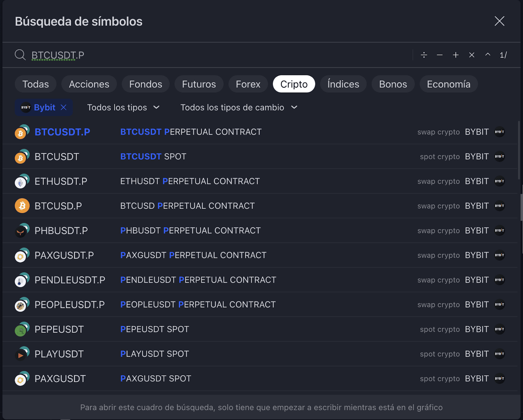Viewport: 523px width, 420px height.
Task: Click Bybit logo in BTCUSD.P row
Action: (x=499, y=206)
